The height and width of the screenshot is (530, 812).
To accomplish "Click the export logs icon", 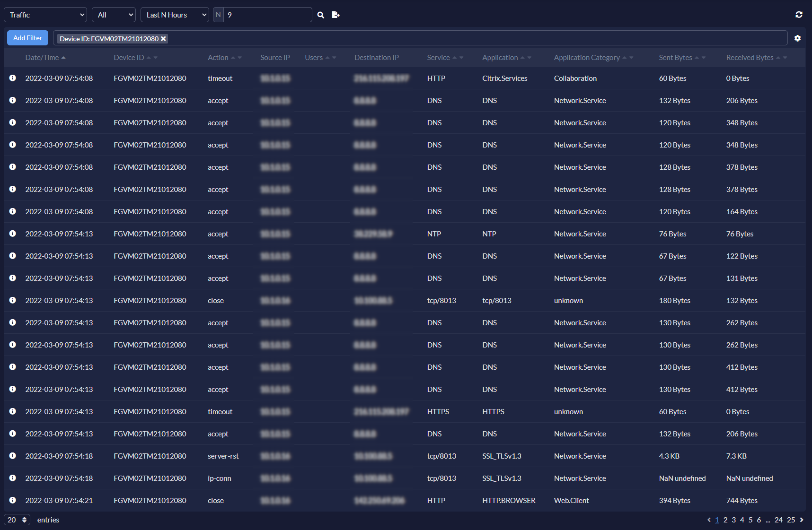I will pyautogui.click(x=335, y=15).
